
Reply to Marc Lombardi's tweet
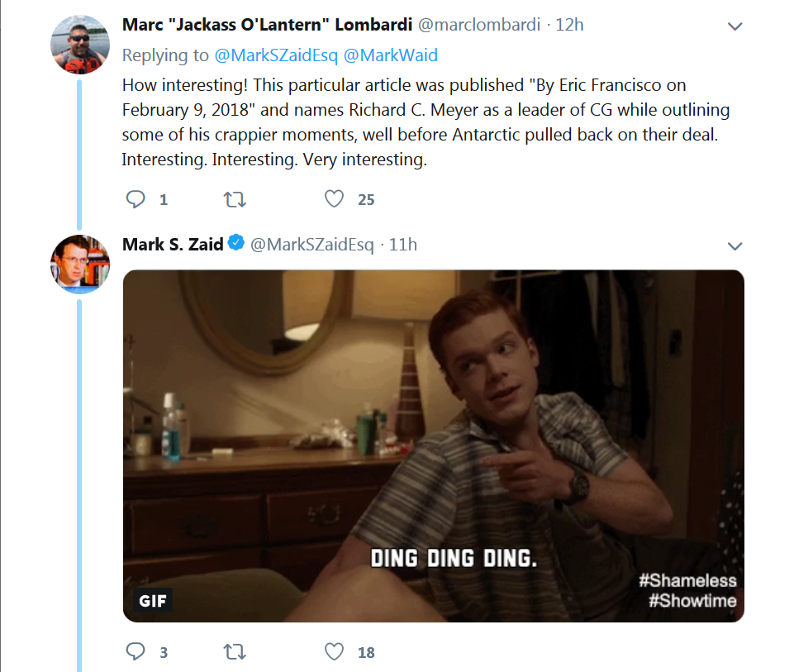click(136, 199)
